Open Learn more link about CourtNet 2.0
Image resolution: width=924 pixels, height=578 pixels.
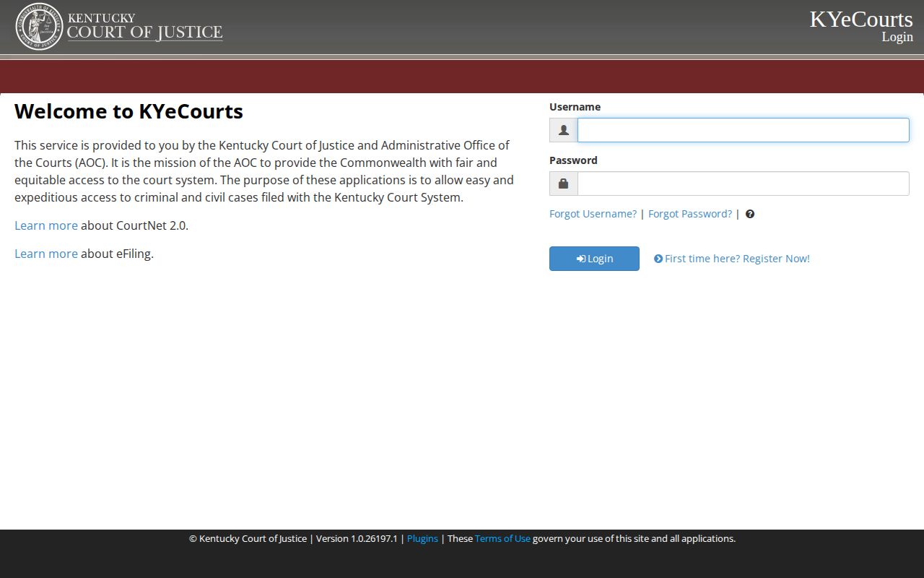point(46,225)
